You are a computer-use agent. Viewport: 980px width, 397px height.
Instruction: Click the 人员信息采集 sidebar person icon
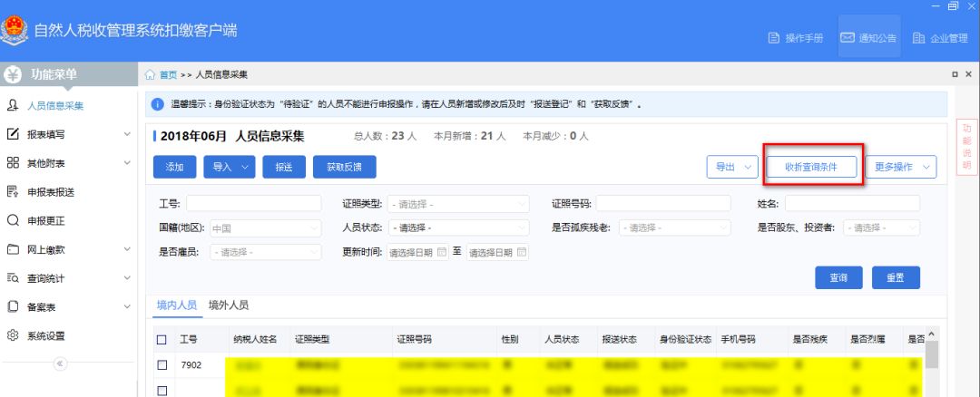click(x=13, y=105)
